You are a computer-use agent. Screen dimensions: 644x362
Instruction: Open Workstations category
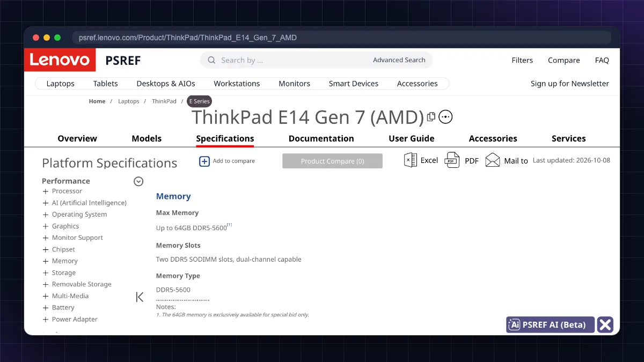click(237, 84)
